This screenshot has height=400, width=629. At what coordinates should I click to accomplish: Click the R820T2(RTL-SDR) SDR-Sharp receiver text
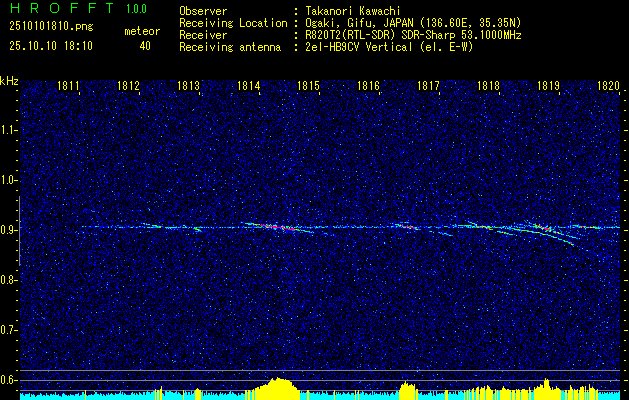[x=413, y=35]
